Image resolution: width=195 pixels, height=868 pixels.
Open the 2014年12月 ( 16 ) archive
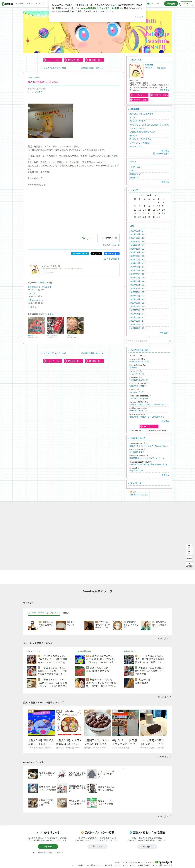point(137,242)
